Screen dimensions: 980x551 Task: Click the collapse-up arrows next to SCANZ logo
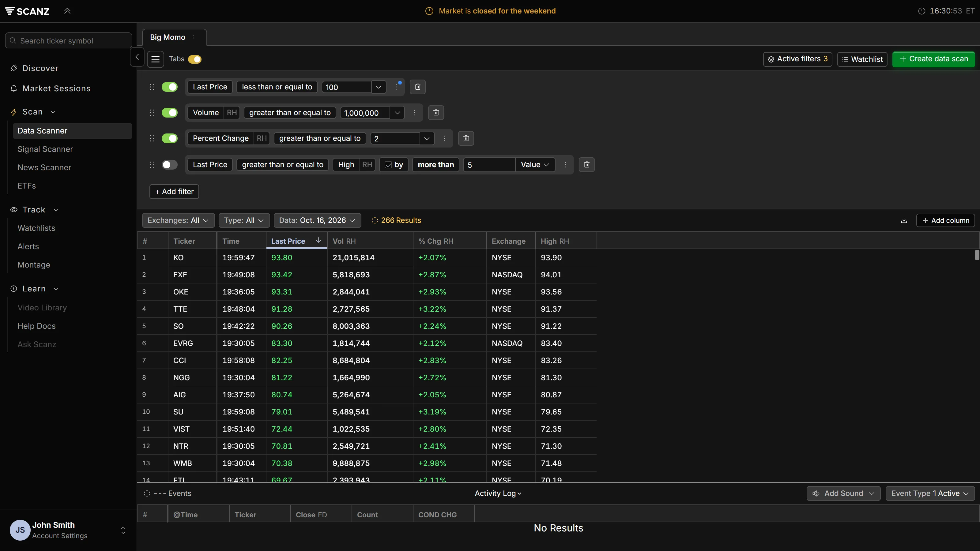[x=67, y=11]
